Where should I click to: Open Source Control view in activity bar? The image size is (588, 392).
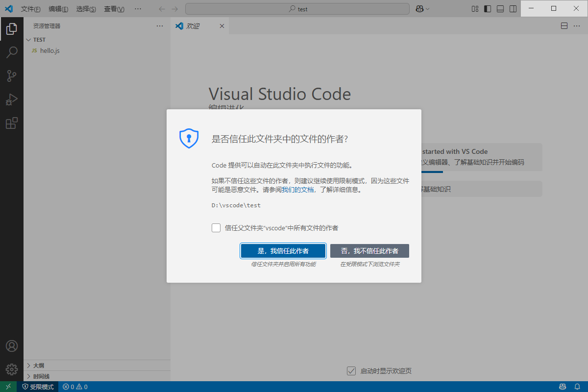pyautogui.click(x=12, y=76)
